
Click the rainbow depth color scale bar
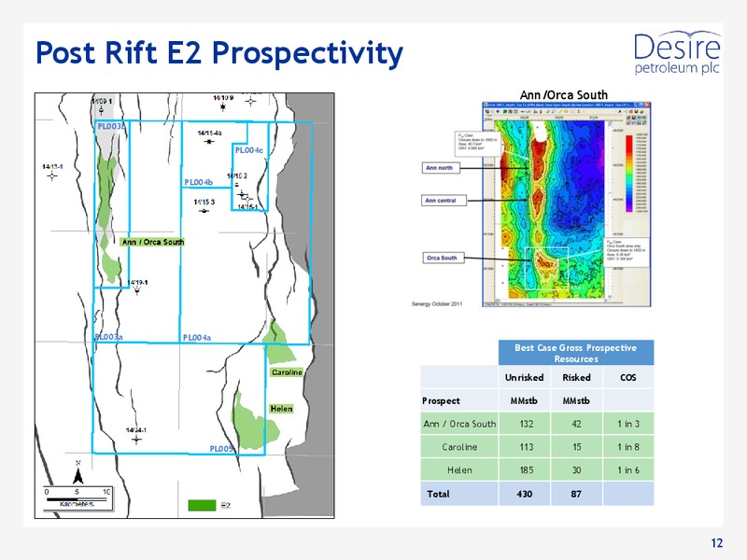point(628,174)
